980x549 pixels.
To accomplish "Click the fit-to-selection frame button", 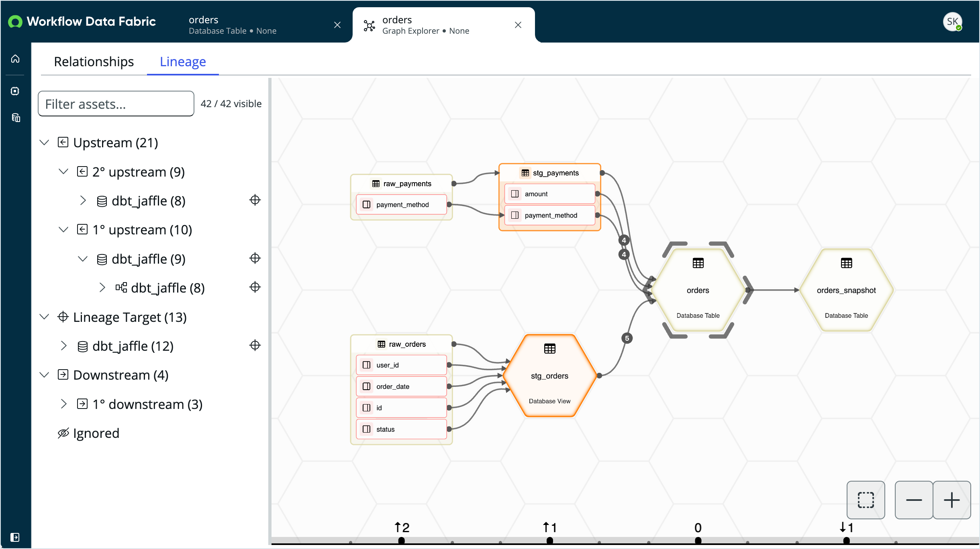I will [x=866, y=500].
